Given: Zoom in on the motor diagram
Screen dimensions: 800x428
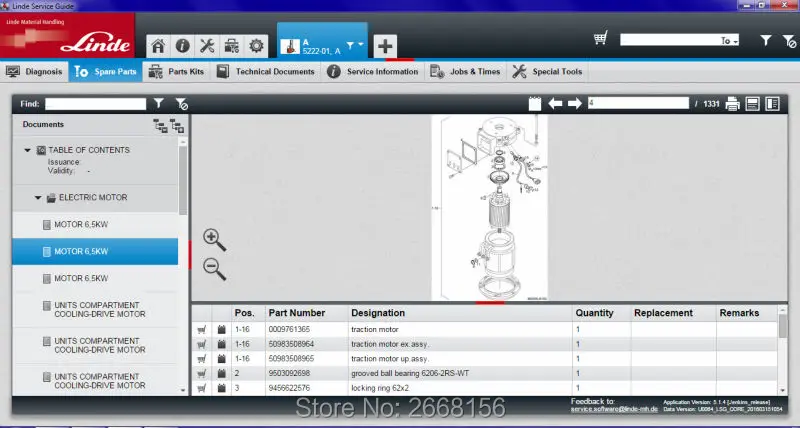Looking at the screenshot, I should coord(214,240).
